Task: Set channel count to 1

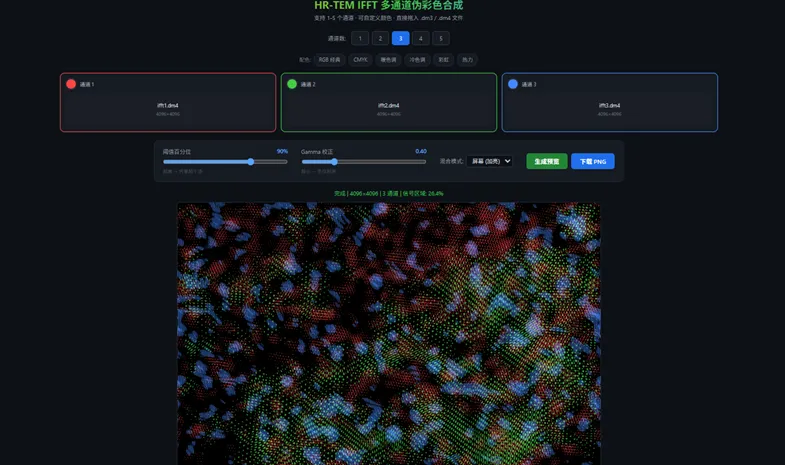Action: coord(360,39)
